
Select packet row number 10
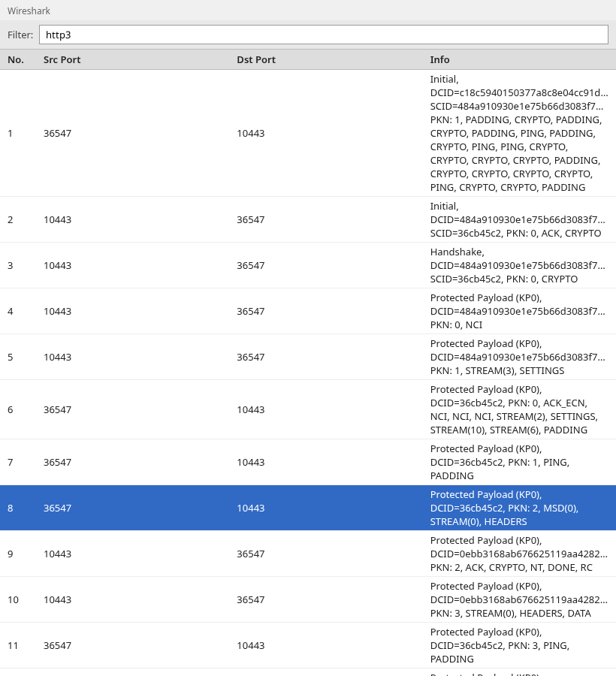308,599
